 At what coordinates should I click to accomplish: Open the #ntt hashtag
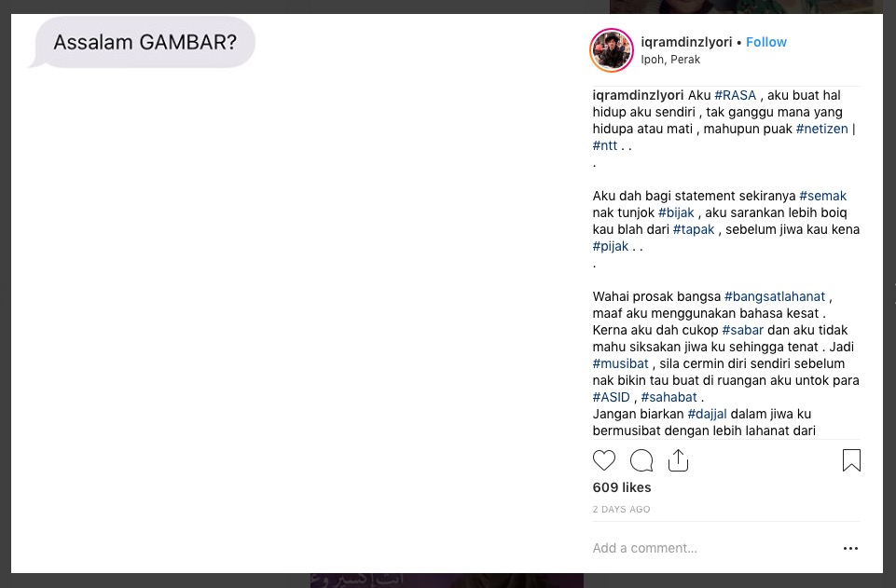605,145
